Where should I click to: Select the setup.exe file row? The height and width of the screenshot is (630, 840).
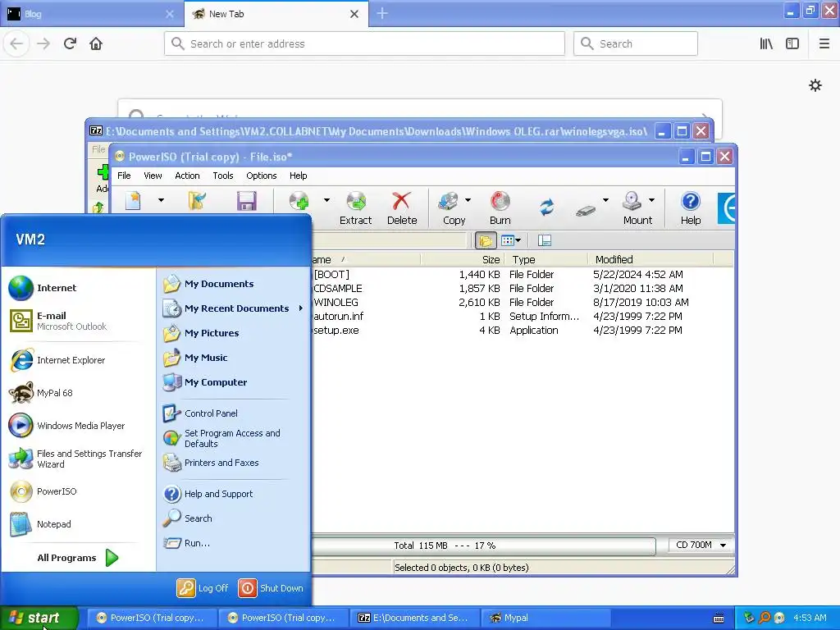pyautogui.click(x=523, y=330)
